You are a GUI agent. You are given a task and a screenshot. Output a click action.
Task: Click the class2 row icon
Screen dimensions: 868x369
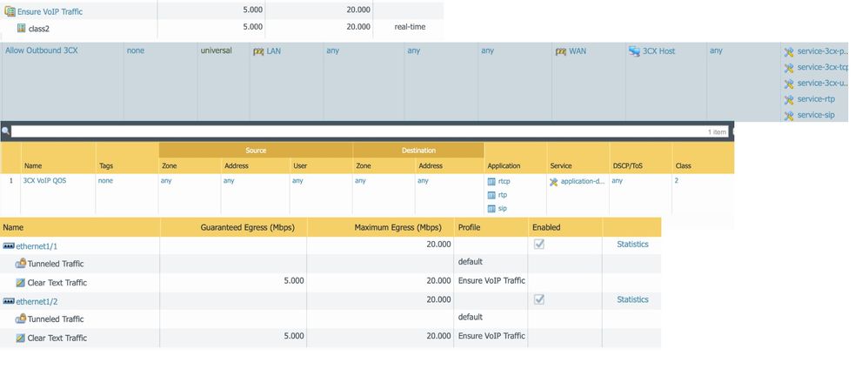[22, 28]
